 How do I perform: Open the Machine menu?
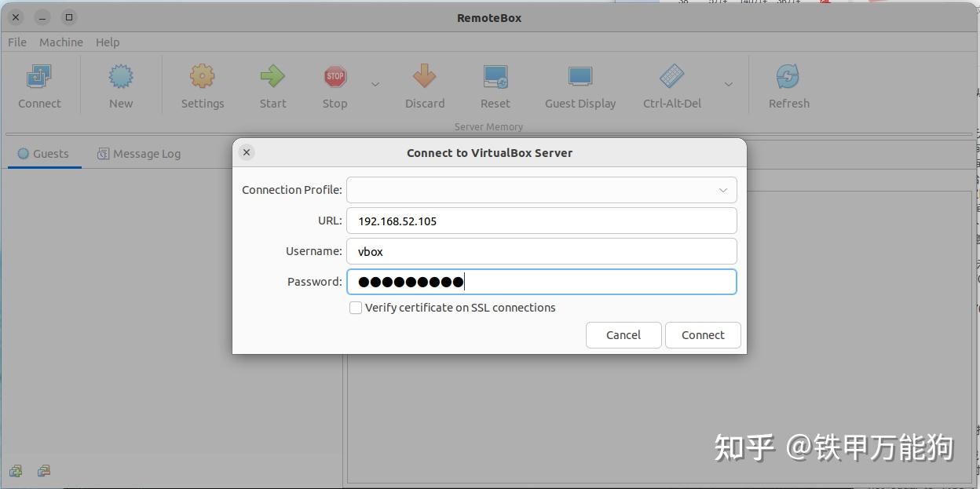click(x=61, y=42)
